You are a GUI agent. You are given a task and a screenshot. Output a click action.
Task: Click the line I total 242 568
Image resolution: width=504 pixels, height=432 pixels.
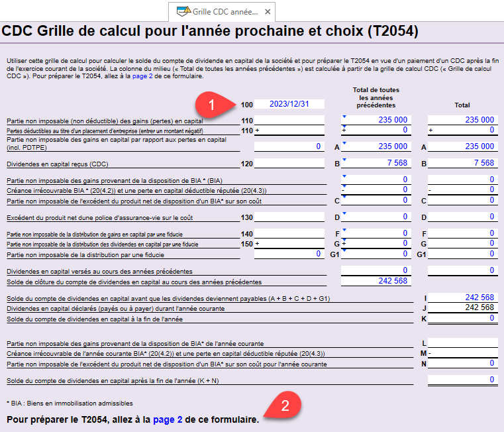pyautogui.click(x=463, y=297)
